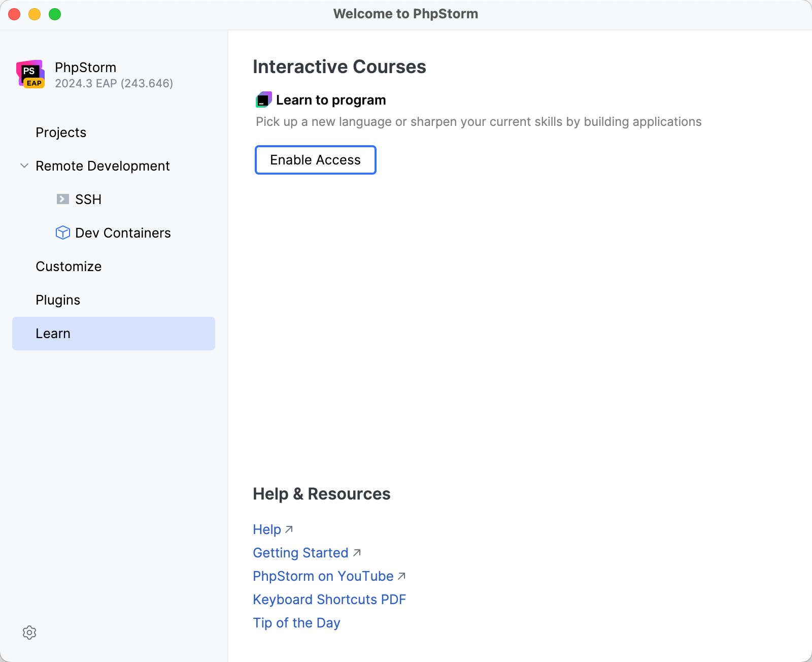Collapse the Remote Development section
Viewport: 812px width, 662px height.
pyautogui.click(x=24, y=165)
